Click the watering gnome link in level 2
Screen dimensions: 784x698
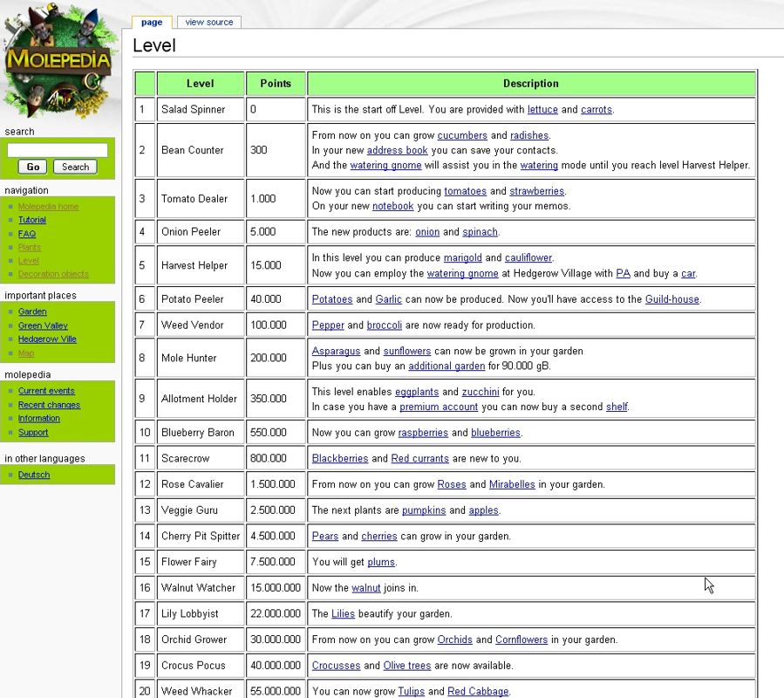coord(385,165)
